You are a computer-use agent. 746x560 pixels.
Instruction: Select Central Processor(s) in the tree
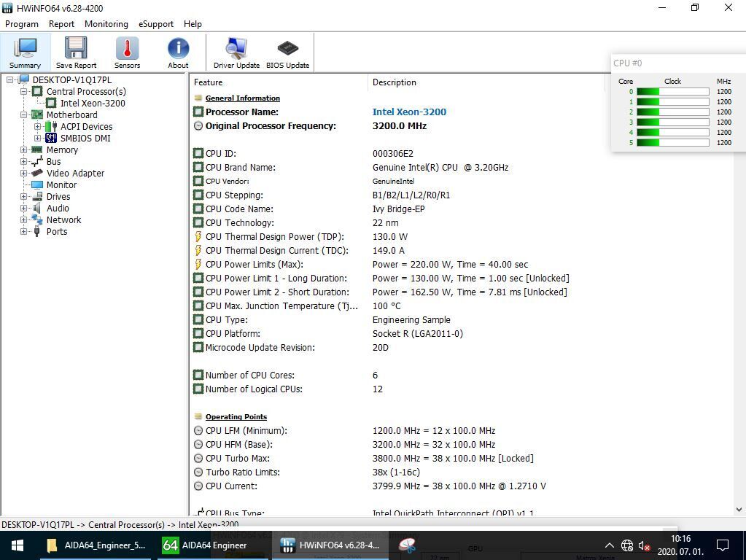click(x=86, y=91)
